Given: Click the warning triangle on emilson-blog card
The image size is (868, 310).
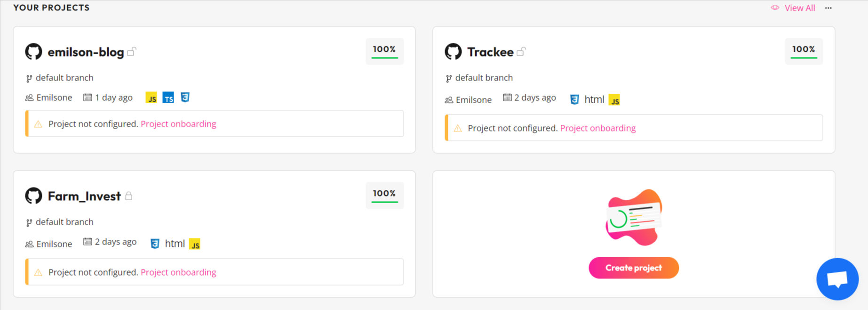Looking at the screenshot, I should pyautogui.click(x=38, y=123).
